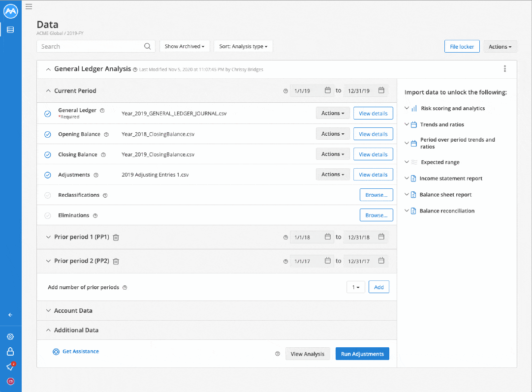Open Actions dropdown for General Ledger file
This screenshot has width=532, height=392.
(333, 113)
